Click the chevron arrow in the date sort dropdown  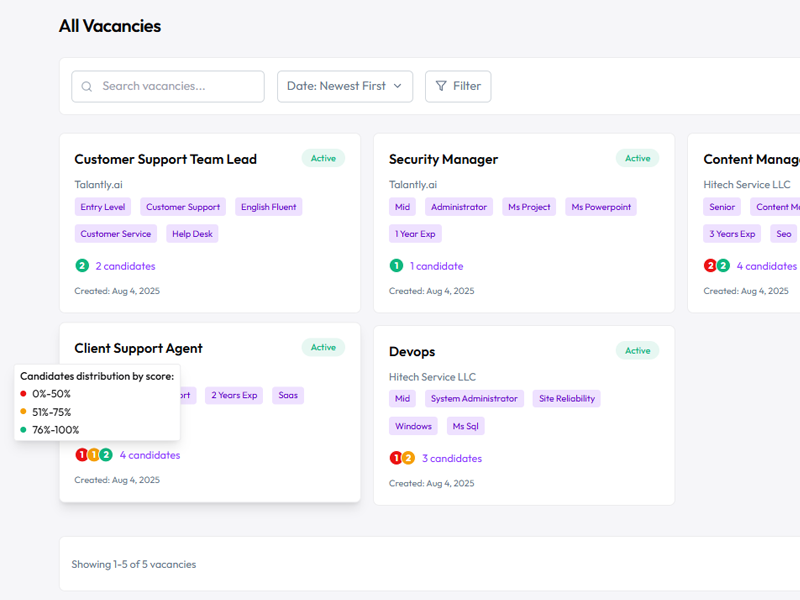pos(398,87)
